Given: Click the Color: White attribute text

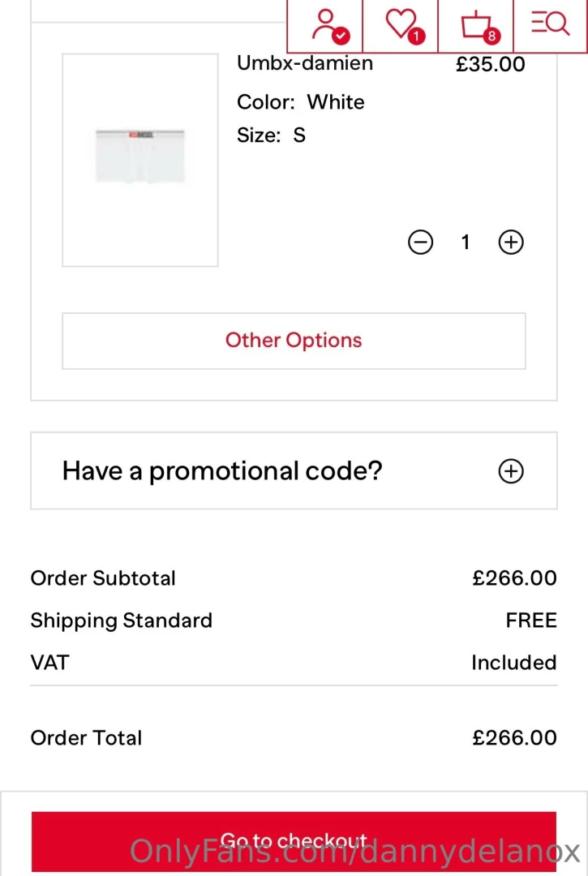Looking at the screenshot, I should 301,102.
